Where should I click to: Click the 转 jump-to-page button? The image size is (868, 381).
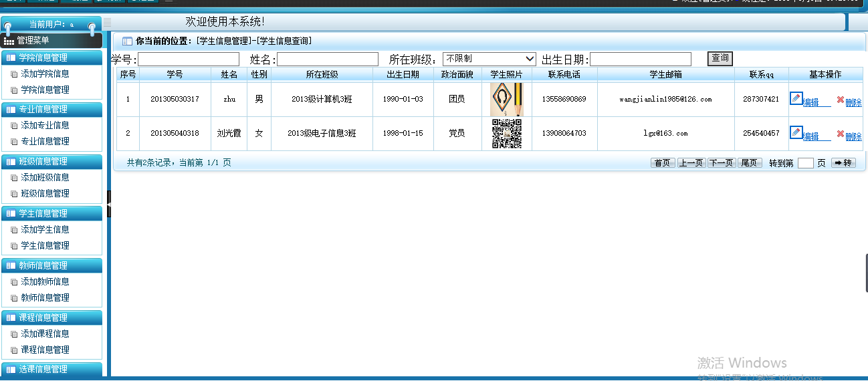843,163
